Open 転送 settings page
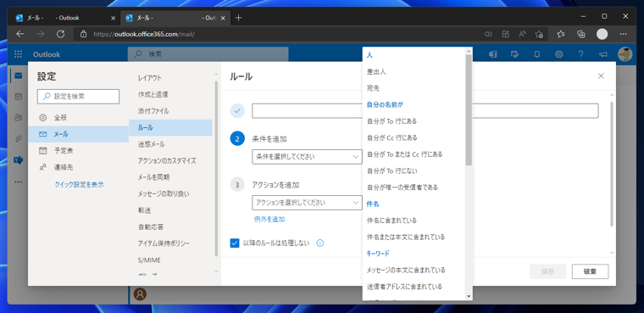The width and height of the screenshot is (644, 313). coord(170,210)
